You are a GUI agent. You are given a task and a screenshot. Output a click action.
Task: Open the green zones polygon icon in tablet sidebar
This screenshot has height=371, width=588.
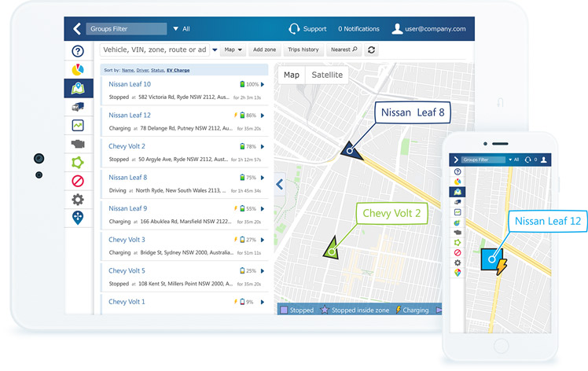point(78,163)
